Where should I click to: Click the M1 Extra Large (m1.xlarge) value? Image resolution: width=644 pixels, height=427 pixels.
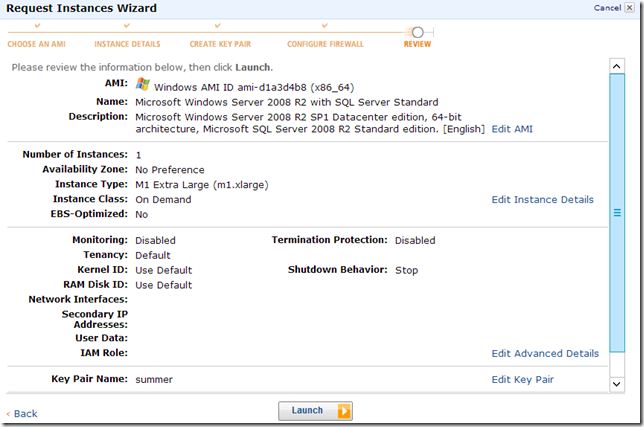(202, 185)
